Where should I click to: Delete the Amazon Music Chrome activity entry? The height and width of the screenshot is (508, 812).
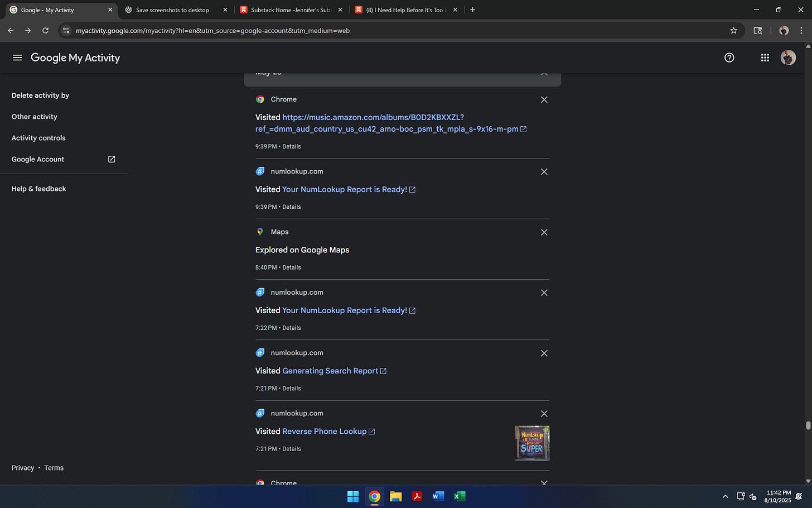click(x=544, y=100)
